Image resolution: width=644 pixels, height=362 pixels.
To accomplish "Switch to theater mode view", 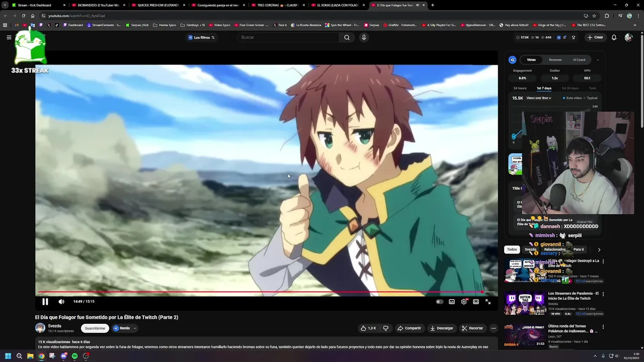I will 476,302.
